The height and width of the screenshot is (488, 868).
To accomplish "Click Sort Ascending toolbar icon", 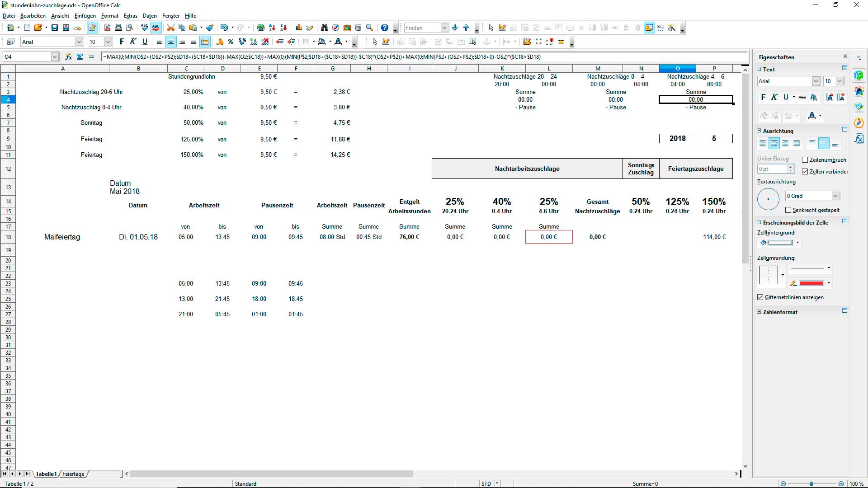I will [x=272, y=28].
